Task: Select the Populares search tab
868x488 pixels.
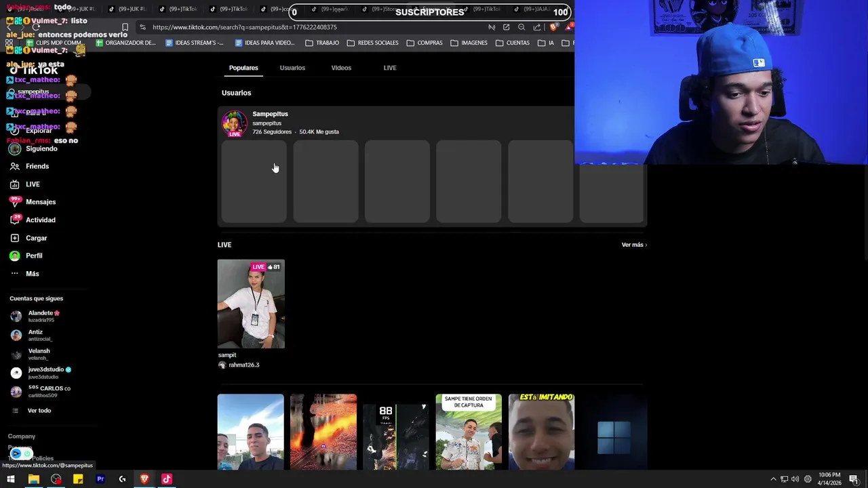Action: pos(243,68)
